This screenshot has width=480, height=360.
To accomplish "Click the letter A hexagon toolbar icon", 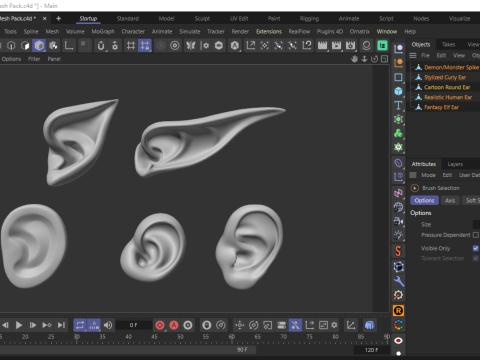I will pyautogui.click(x=235, y=45).
